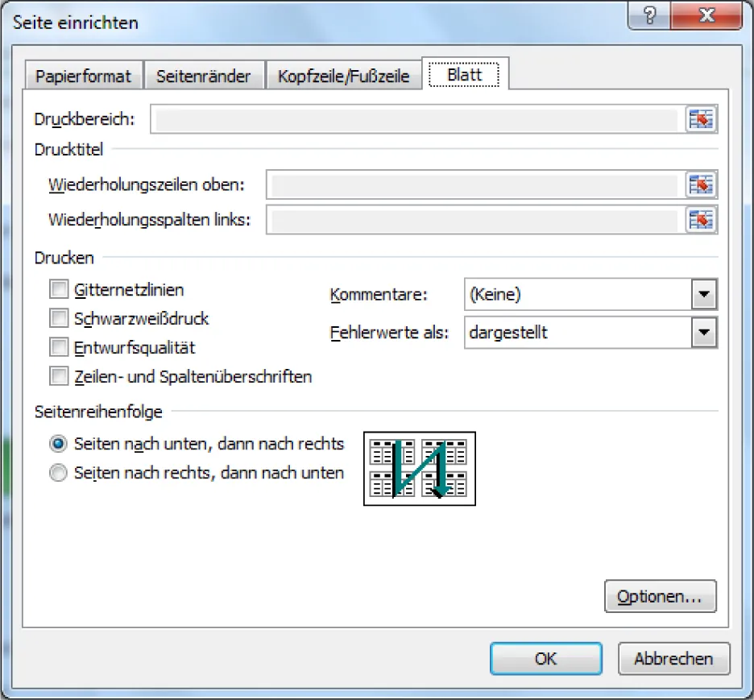Viewport: 754px width, 700px height.
Task: Expand the Fehlerwerte als dropdown
Action: (704, 332)
